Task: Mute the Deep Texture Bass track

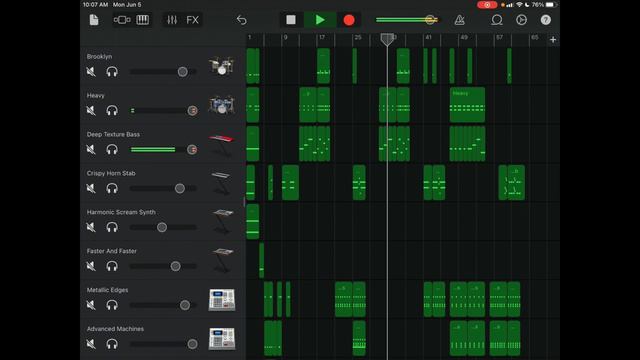Action: (x=91, y=149)
